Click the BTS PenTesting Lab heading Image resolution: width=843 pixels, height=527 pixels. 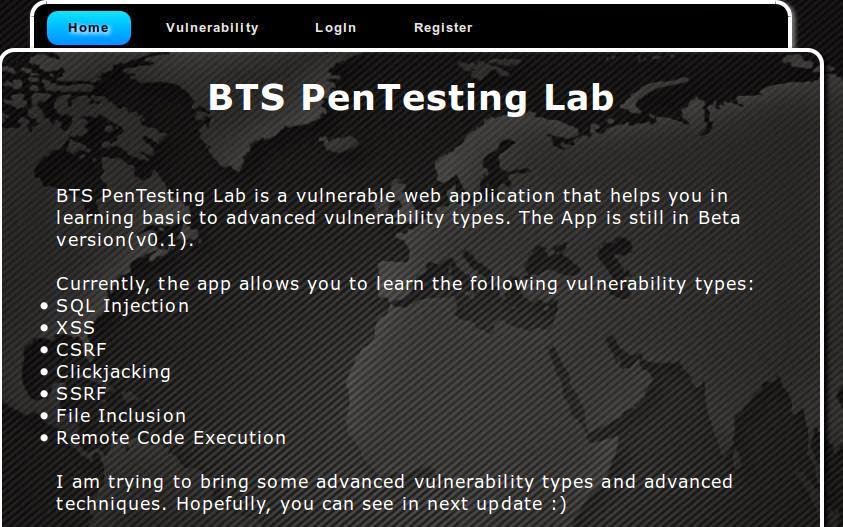410,98
